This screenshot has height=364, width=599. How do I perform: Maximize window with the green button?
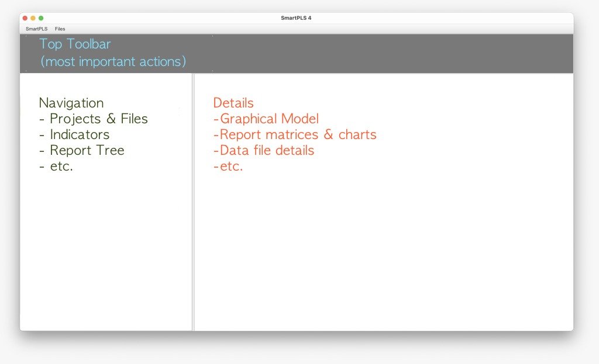41,18
